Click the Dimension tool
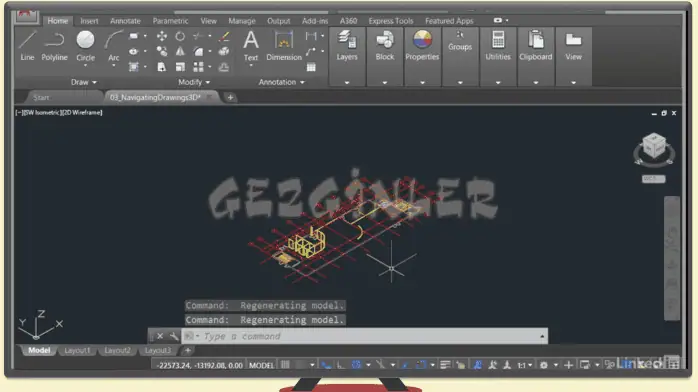Viewport: 698px width, 392px height. tap(284, 45)
